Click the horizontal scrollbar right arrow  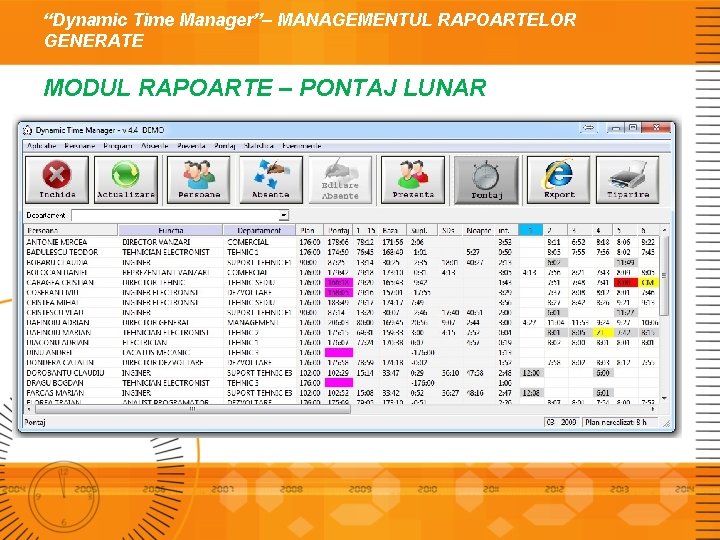tap(652, 409)
